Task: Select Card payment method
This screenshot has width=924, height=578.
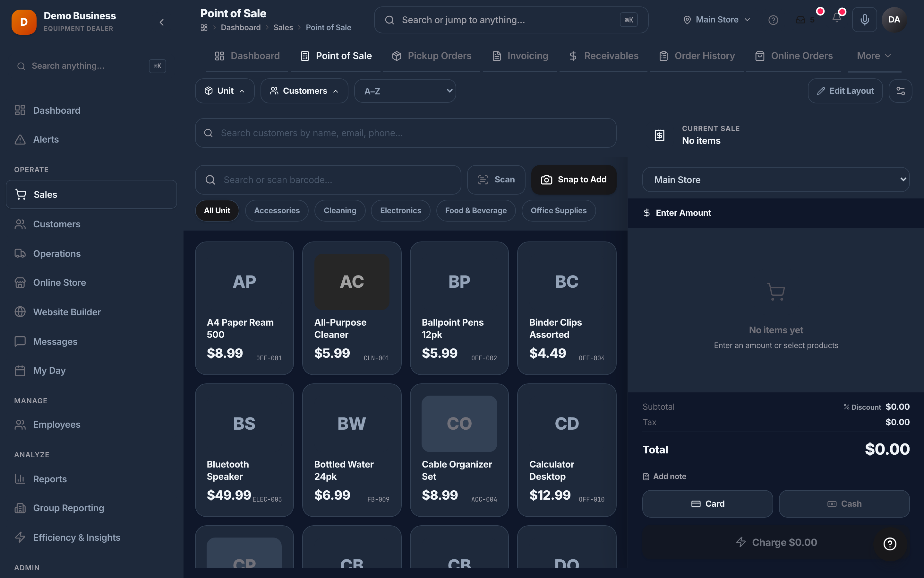Action: pyautogui.click(x=707, y=504)
